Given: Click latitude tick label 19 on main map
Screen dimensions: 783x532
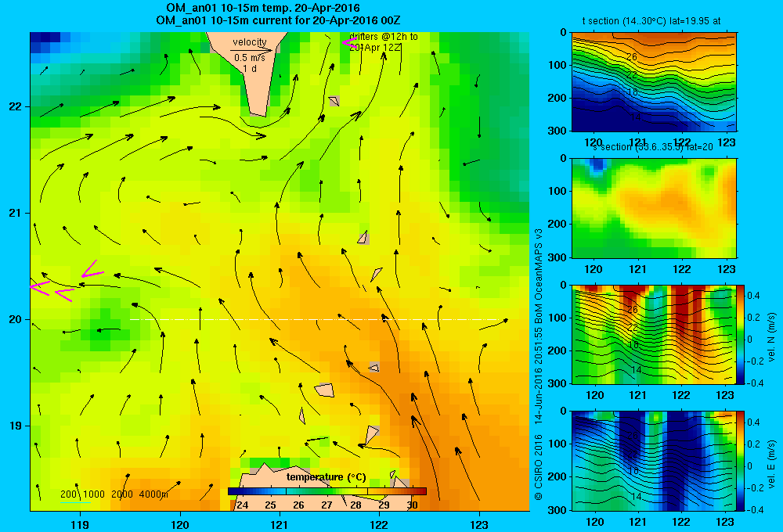Looking at the screenshot, I should tap(16, 426).
